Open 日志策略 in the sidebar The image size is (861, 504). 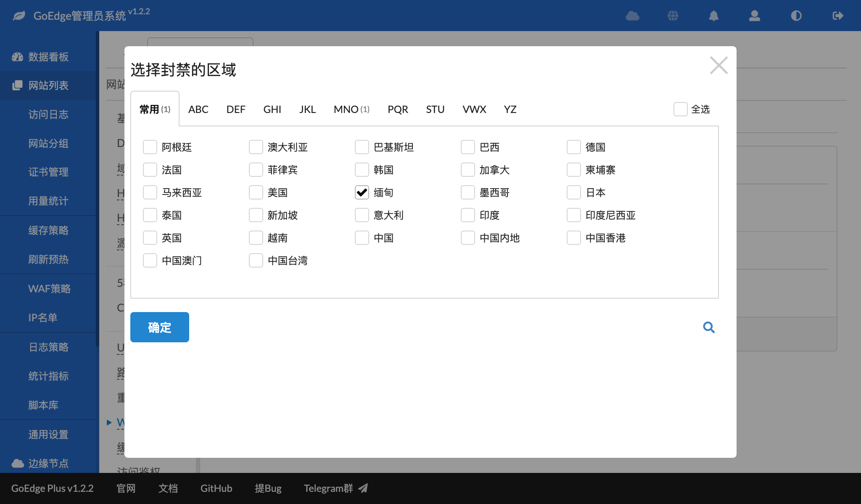coord(48,347)
